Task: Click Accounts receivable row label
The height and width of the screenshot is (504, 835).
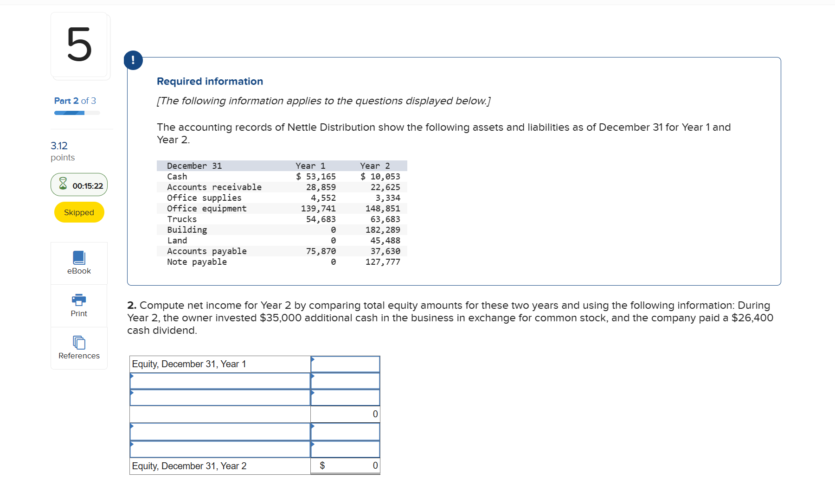Action: 214,187
